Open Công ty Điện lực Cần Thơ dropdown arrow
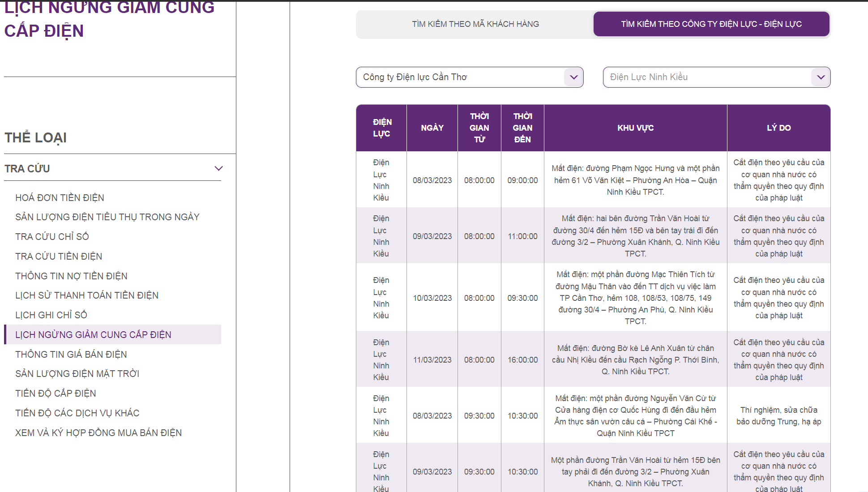868x492 pixels. point(573,77)
